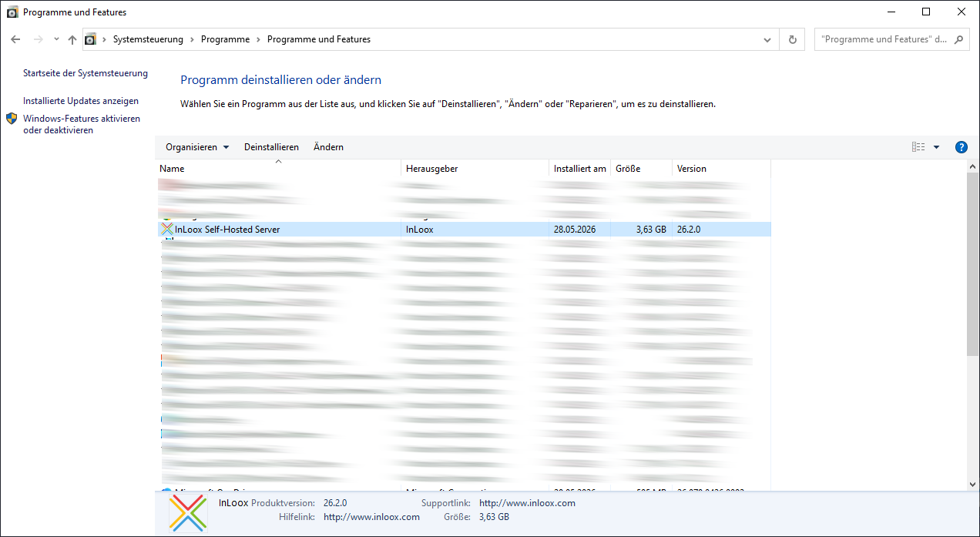Screen dimensions: 980x537
Task: Open address bar history dropdown
Action: click(767, 39)
